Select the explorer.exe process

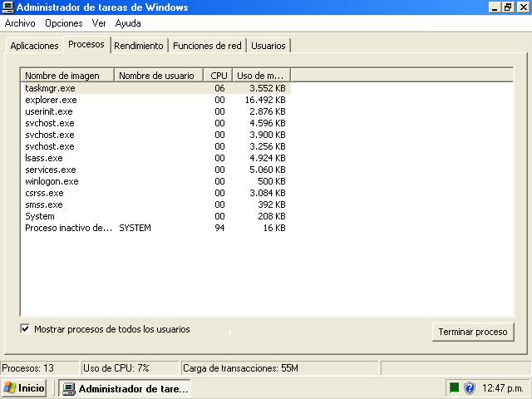(155, 100)
